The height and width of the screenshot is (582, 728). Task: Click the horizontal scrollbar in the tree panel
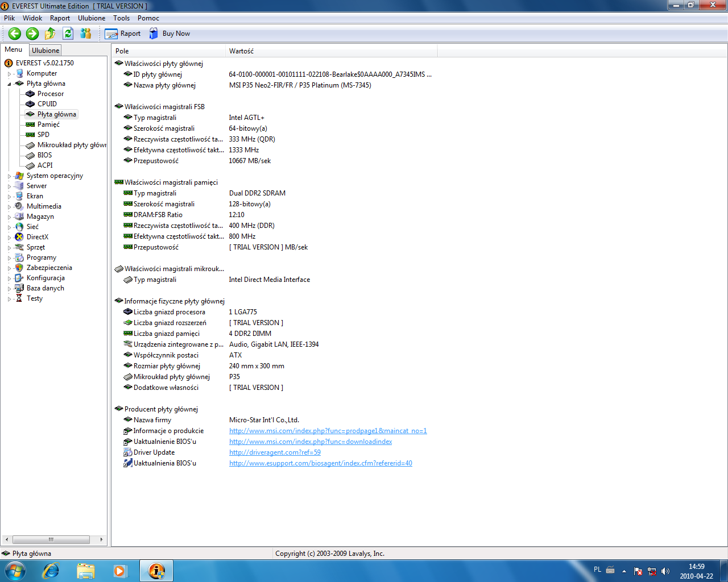point(51,539)
